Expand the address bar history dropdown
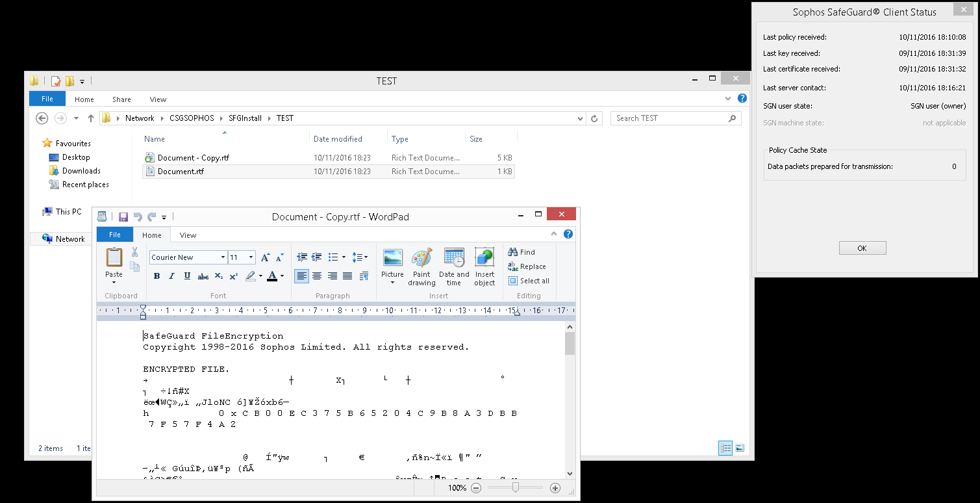 click(x=580, y=118)
